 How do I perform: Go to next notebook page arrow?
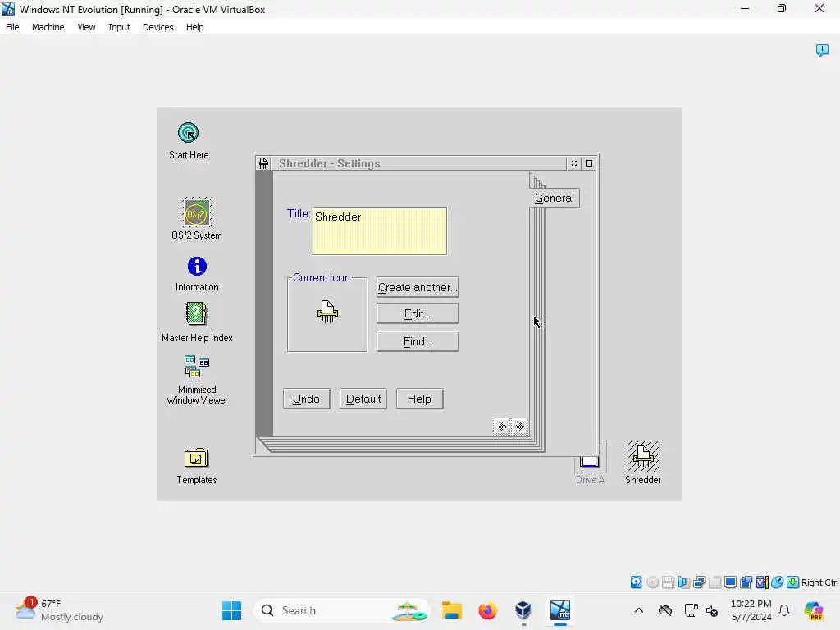(x=519, y=427)
